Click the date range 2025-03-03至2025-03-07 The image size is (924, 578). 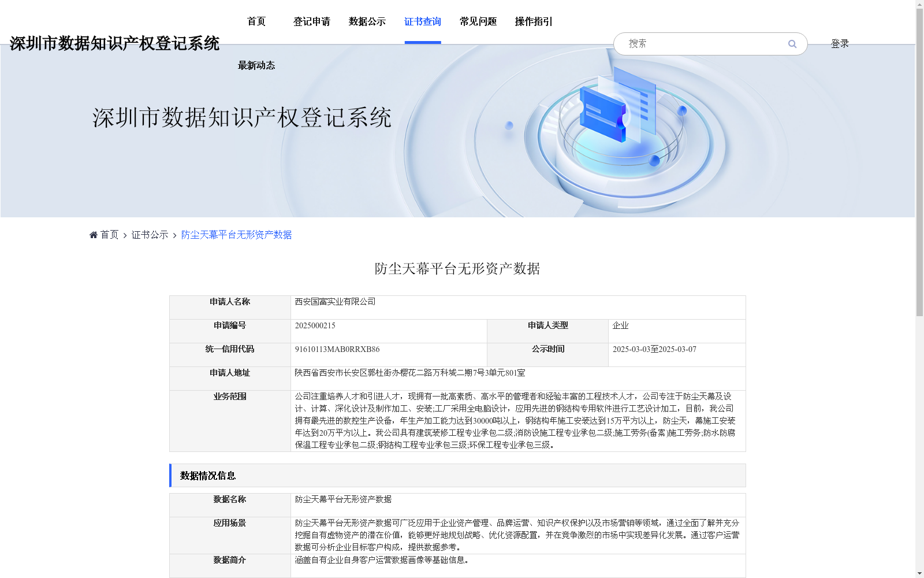coord(654,349)
